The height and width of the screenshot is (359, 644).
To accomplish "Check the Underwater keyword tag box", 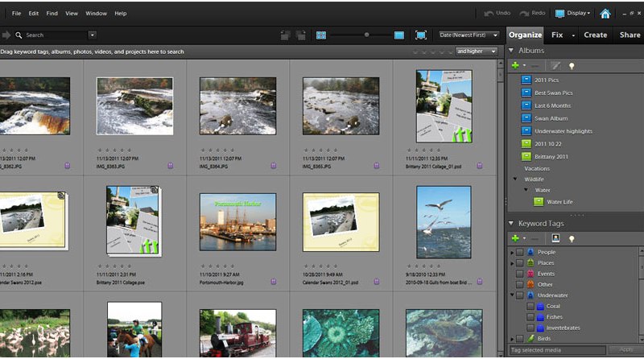I will [x=519, y=295].
